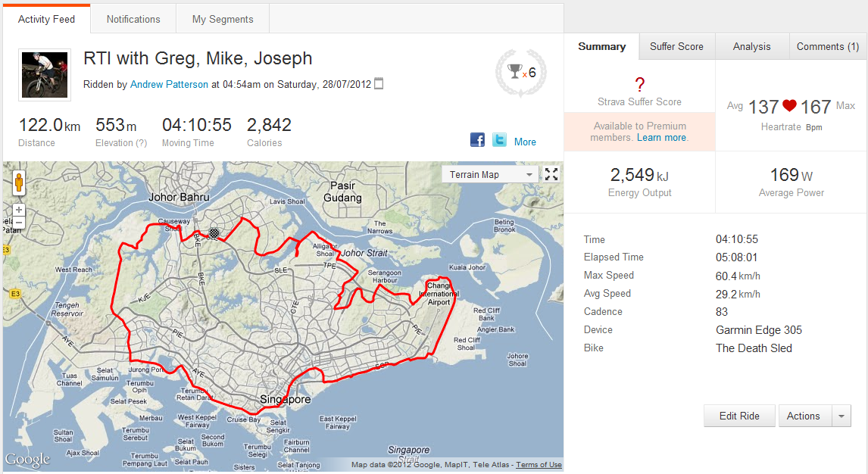This screenshot has width=868, height=474.
Task: Open the Terrain Map type dropdown
Action: pos(489,173)
